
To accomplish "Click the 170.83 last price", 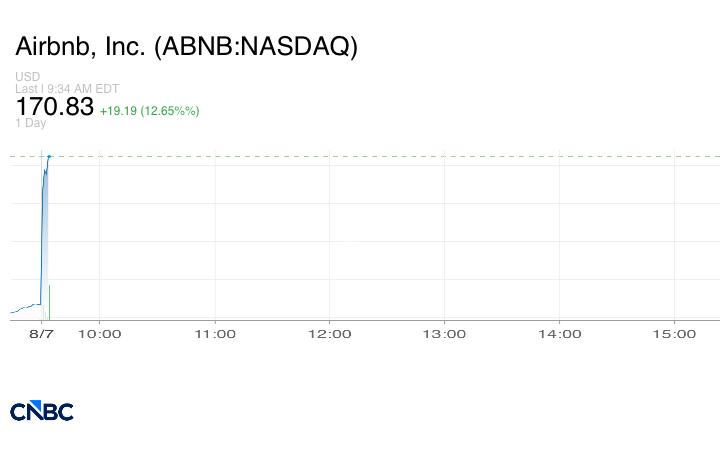I will (55, 106).
